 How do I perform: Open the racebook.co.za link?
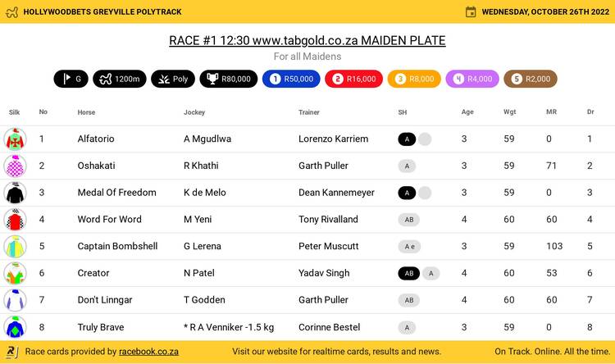(x=148, y=352)
